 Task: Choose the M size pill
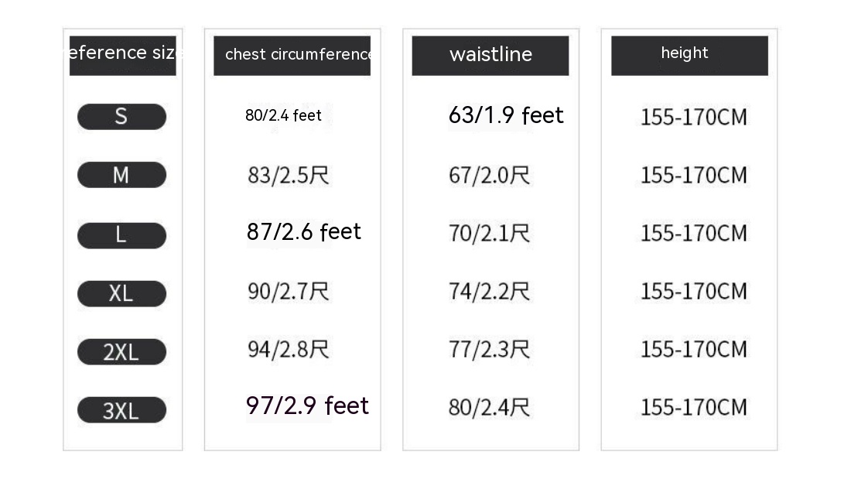121,175
